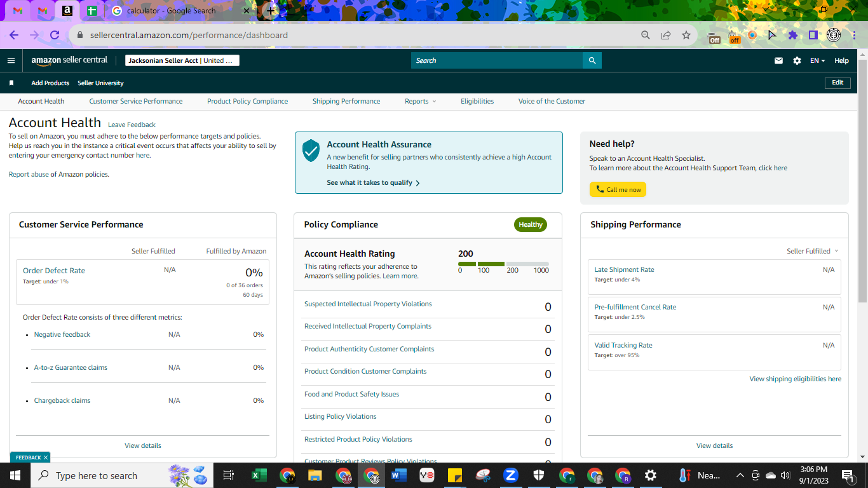Open the Seller Fulfilled dropdown in Shipping Performance

[812, 251]
